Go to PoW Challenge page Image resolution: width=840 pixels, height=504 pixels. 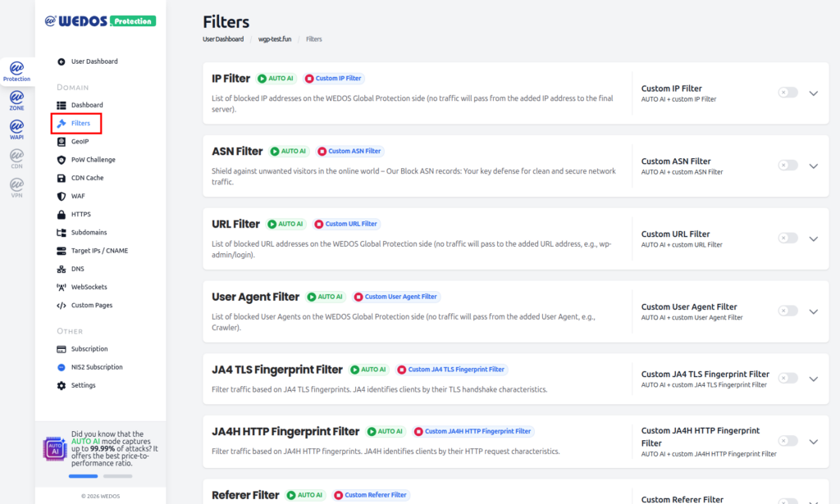coord(94,160)
